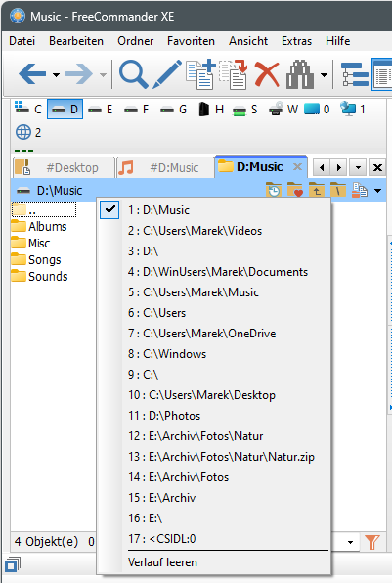Click the binoculars find icon

[x=300, y=74]
